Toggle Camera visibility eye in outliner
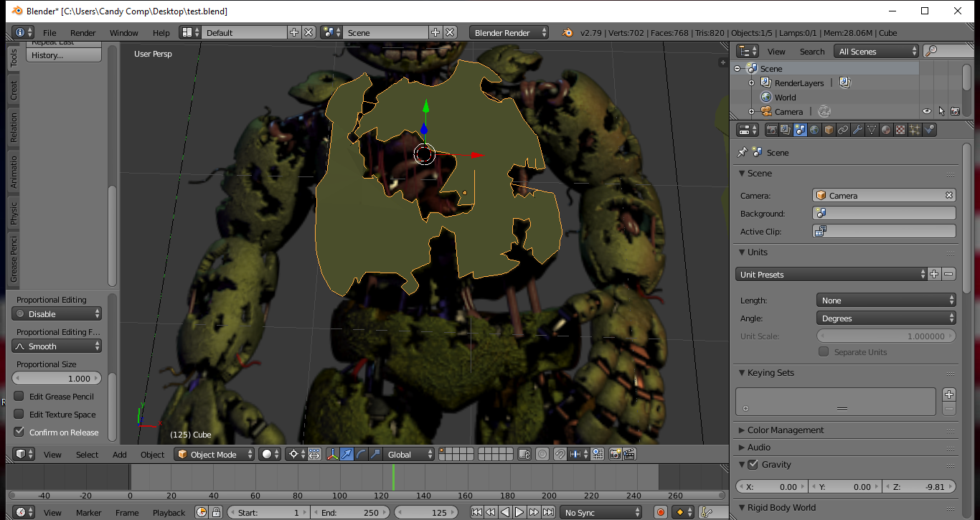980x520 pixels. [926, 111]
